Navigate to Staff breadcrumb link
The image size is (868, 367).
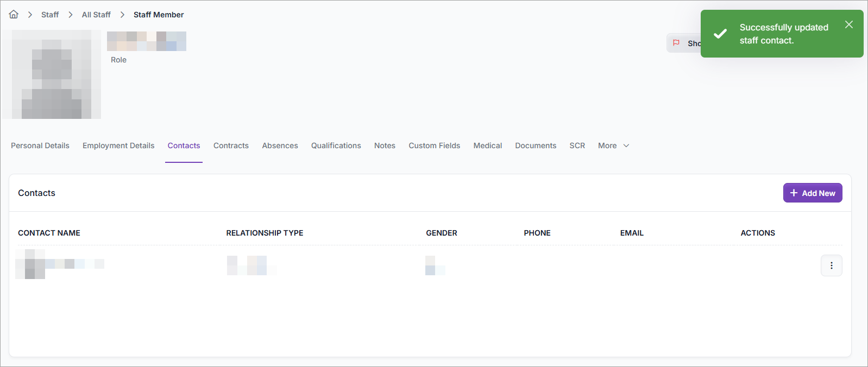point(50,15)
